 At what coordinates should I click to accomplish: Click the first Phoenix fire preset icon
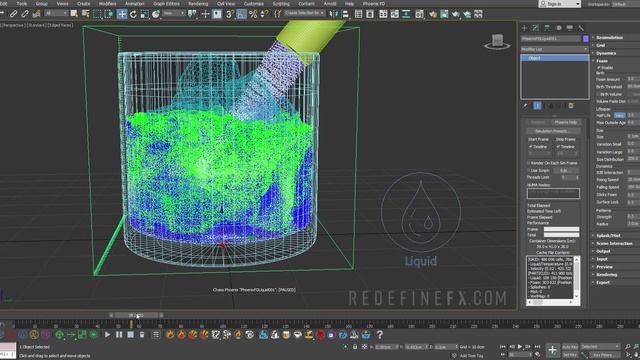[170, 335]
